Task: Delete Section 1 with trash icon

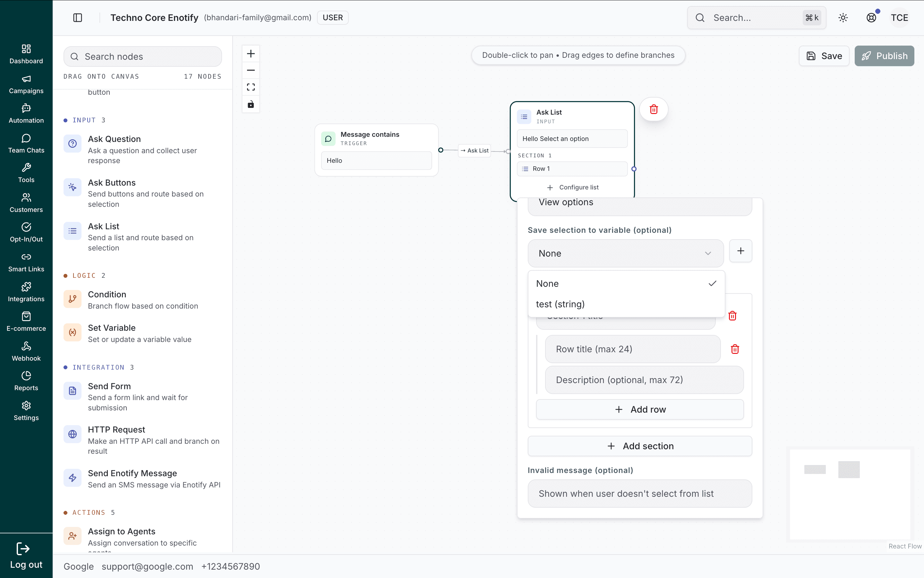Action: coord(732,316)
